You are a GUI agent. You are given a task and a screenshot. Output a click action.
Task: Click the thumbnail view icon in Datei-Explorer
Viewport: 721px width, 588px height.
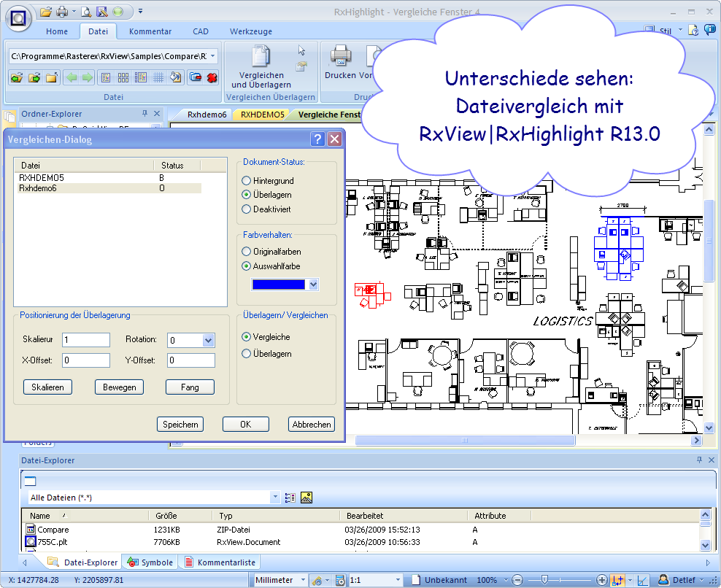306,498
